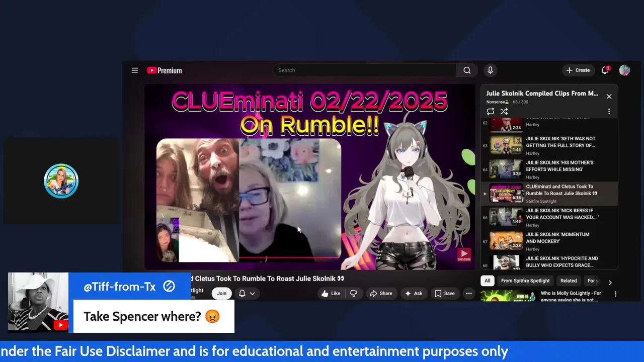
Task: Run search with the magnifier button
Action: click(467, 70)
